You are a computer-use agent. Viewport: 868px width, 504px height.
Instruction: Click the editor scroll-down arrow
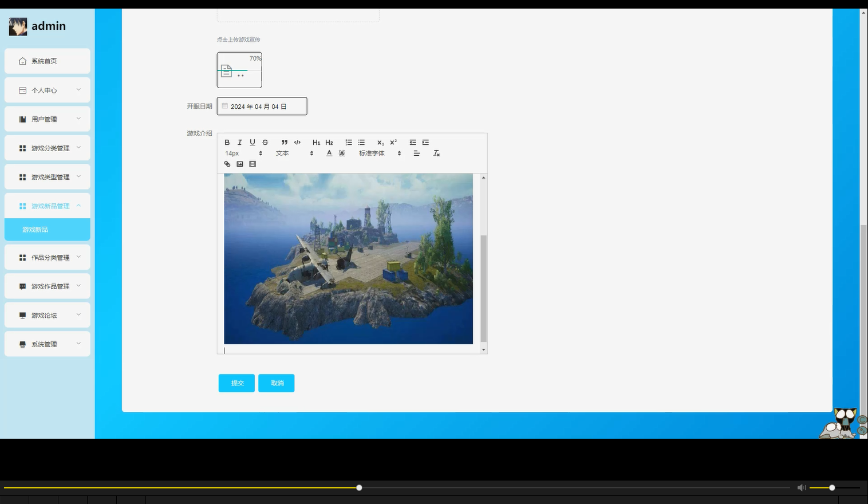click(x=484, y=349)
